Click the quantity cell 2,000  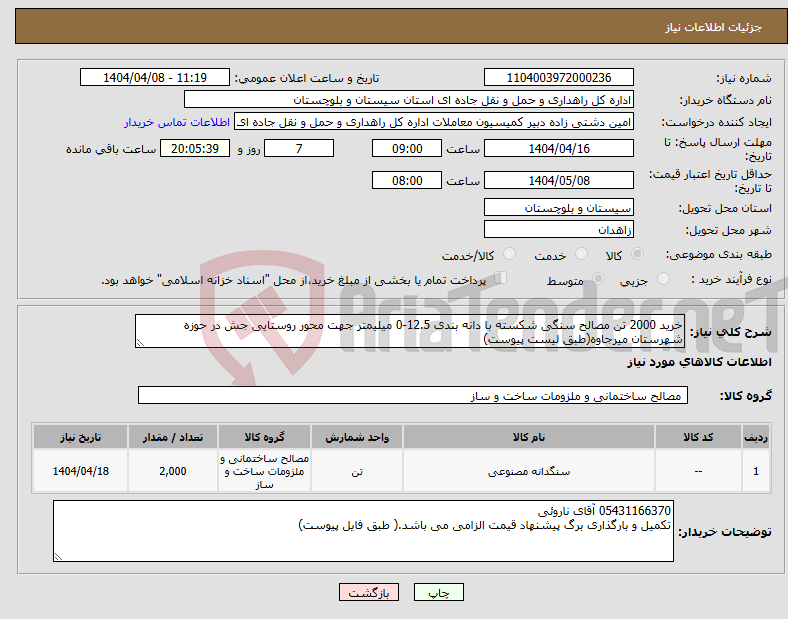(x=172, y=471)
